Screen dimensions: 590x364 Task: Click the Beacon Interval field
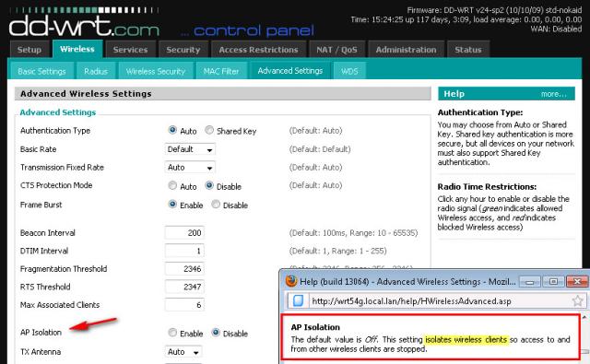tap(184, 233)
